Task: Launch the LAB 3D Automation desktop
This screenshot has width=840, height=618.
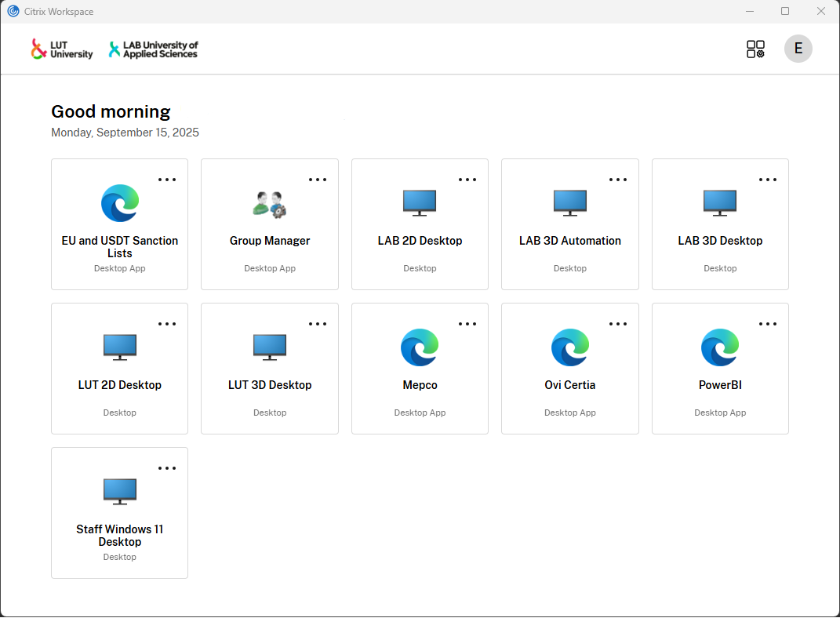Action: tap(569, 203)
